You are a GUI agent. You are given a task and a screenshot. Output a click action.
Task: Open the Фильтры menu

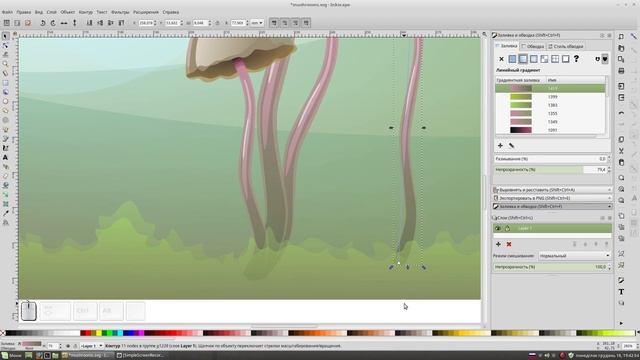tap(120, 12)
